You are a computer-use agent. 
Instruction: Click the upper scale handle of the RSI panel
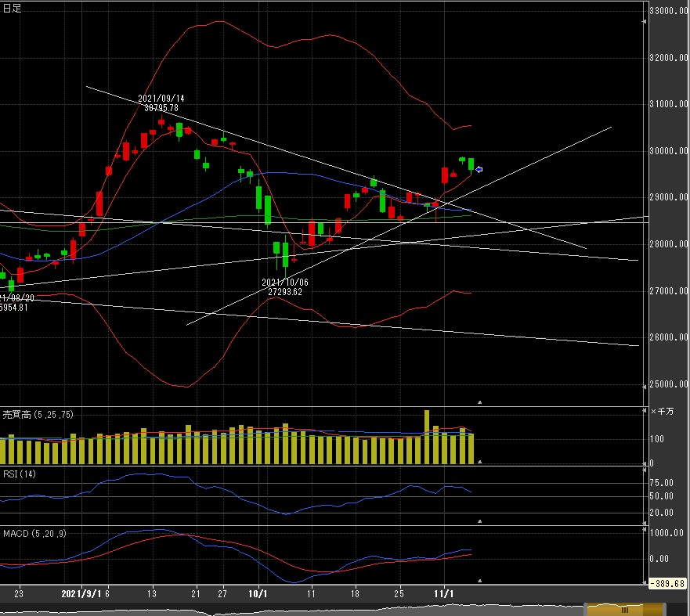point(645,470)
